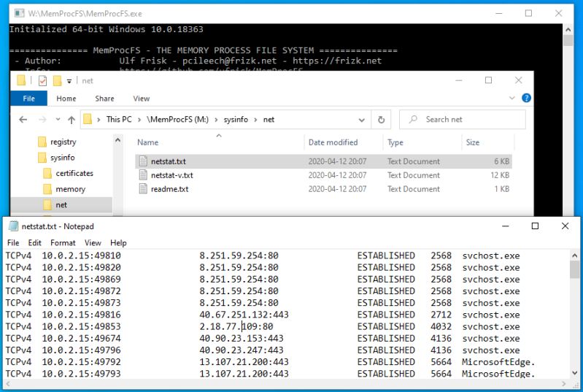583x392 pixels.
Task: Click the netstat-v.txt file icon
Action: click(x=143, y=174)
